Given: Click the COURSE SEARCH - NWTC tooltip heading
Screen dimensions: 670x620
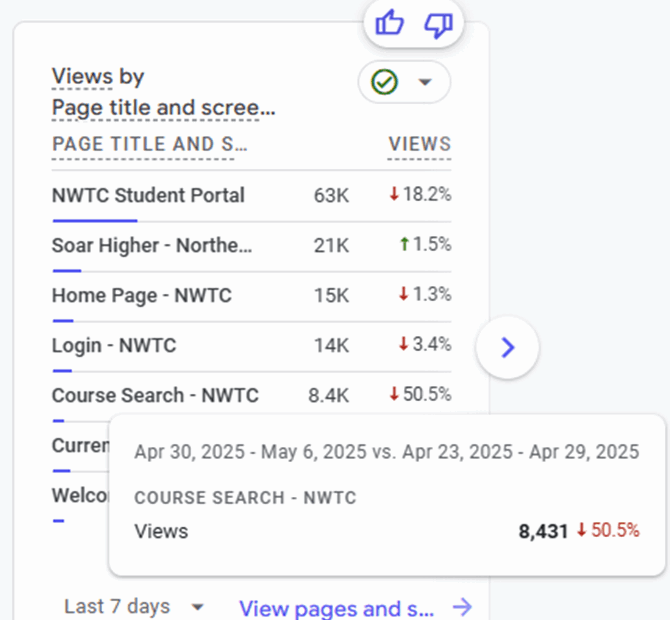Looking at the screenshot, I should (245, 498).
